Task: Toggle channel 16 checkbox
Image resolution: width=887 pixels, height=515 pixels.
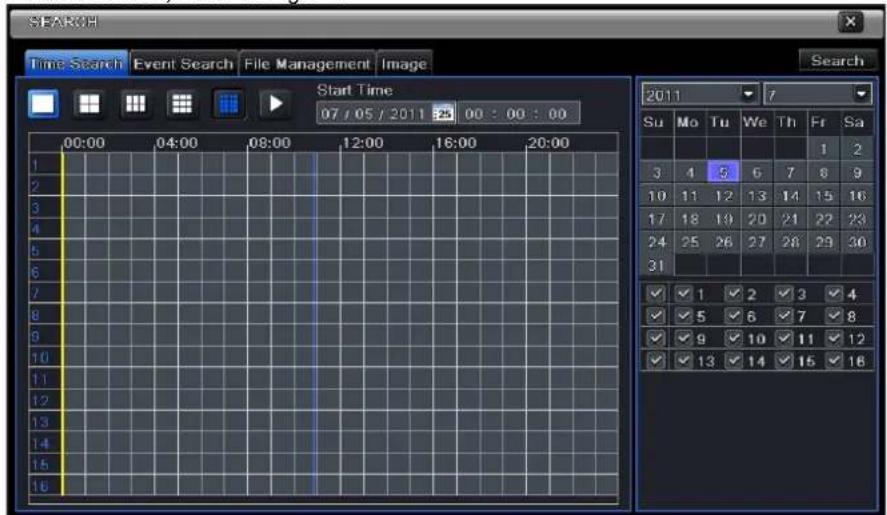Action: click(x=834, y=360)
